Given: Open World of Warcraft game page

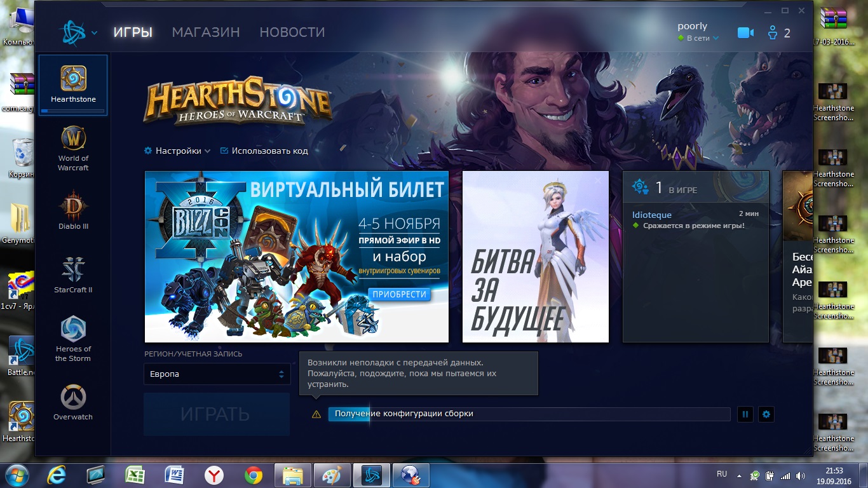Looking at the screenshot, I should point(73,149).
